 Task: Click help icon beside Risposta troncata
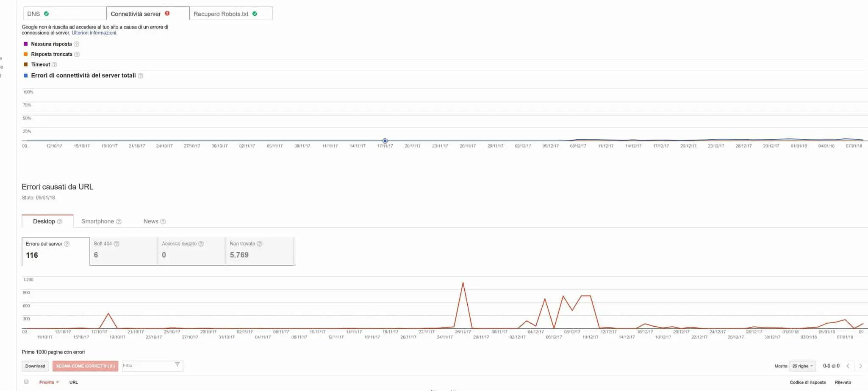(x=77, y=54)
